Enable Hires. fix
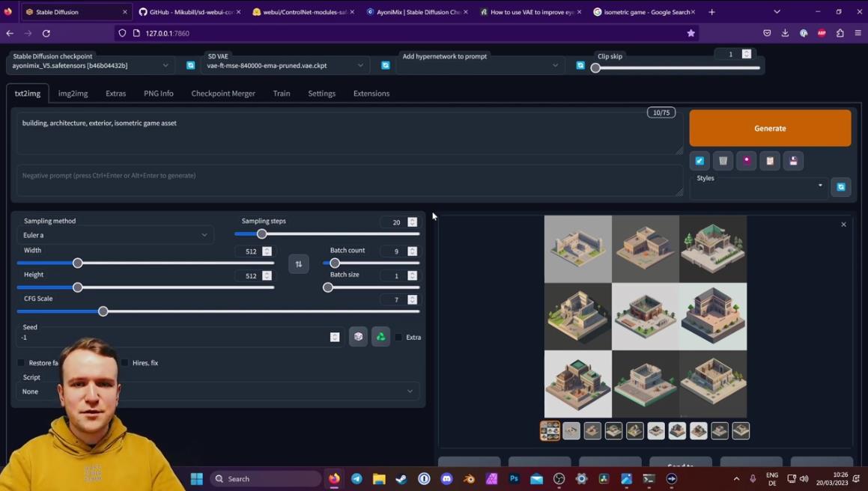The height and width of the screenshot is (491, 868). 124,363
